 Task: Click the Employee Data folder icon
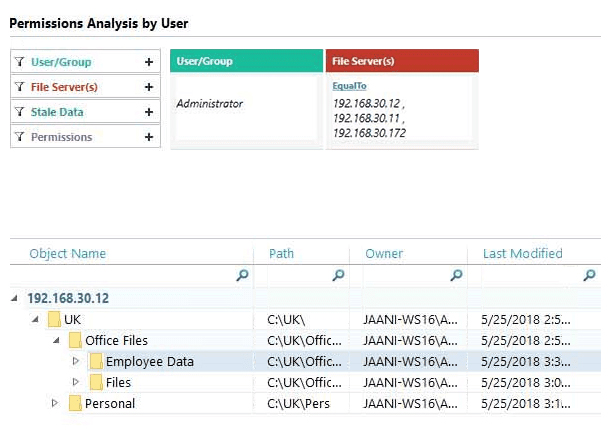[96, 361]
